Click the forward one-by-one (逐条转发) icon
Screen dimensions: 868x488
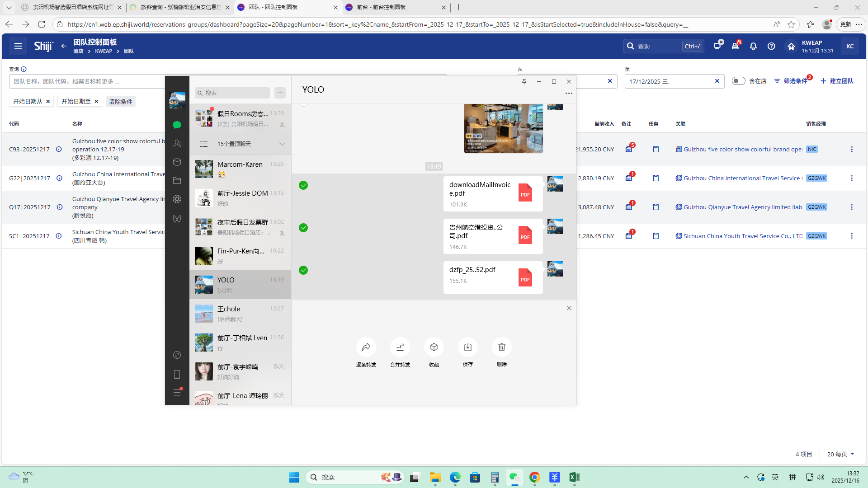[x=366, y=347]
